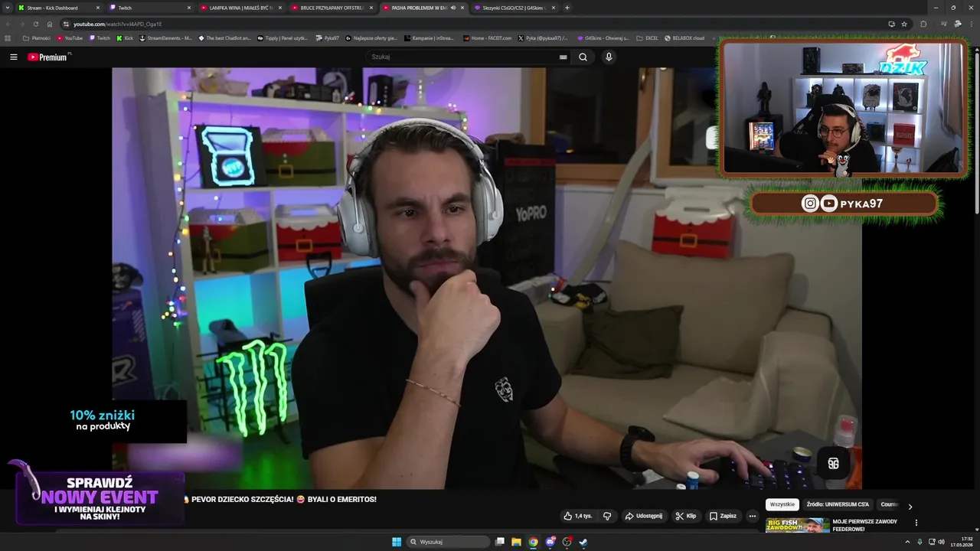Screen dimensions: 980x551
Task: Open File Explorer from the taskbar
Action: pyautogui.click(x=516, y=542)
